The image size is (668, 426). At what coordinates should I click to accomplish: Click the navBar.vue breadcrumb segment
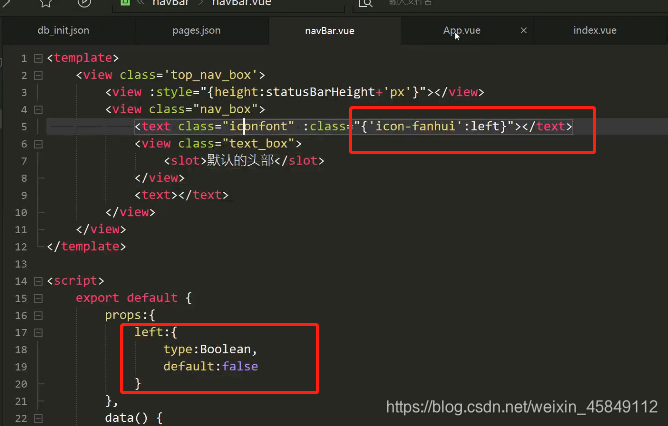click(x=241, y=3)
